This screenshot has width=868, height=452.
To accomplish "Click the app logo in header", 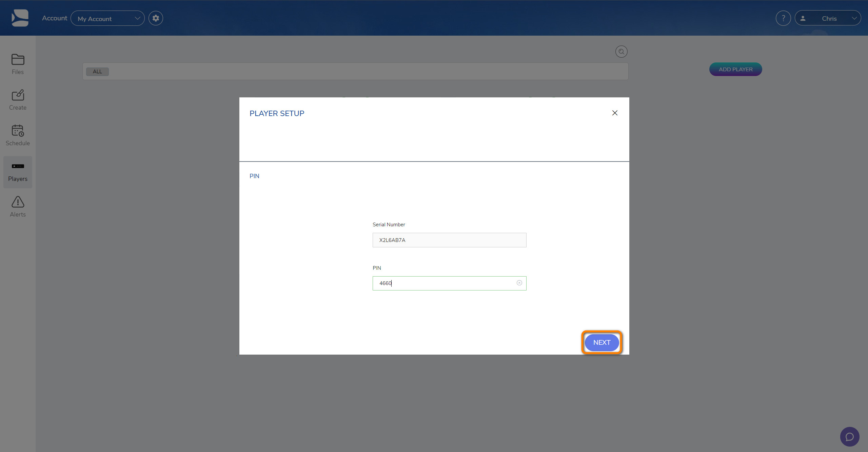I will pos(20,18).
